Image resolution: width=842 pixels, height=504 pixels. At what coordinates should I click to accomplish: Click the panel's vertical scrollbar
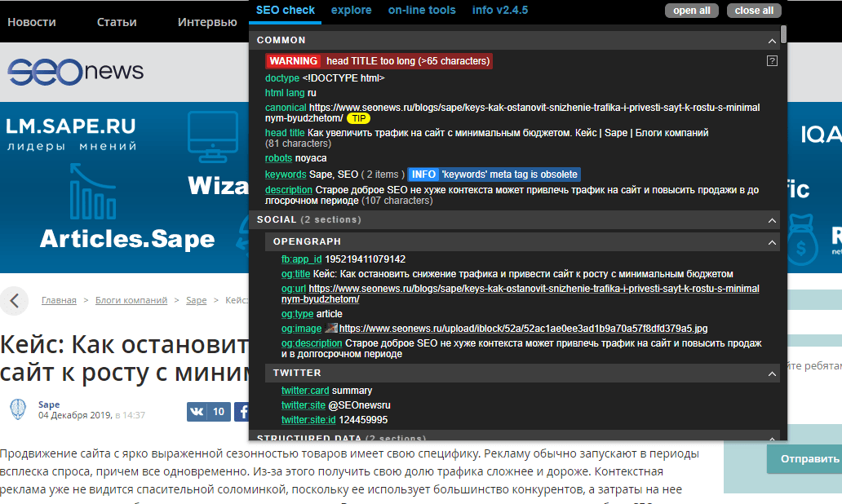783,34
